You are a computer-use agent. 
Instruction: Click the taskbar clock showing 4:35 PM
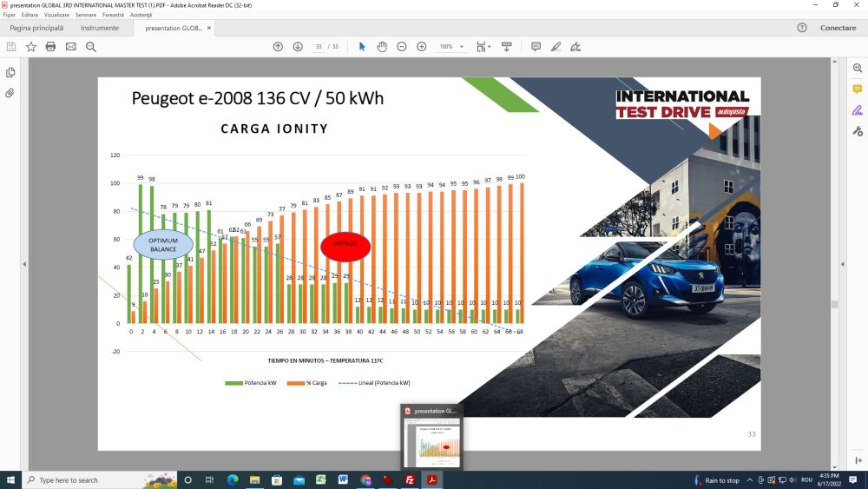pos(829,479)
